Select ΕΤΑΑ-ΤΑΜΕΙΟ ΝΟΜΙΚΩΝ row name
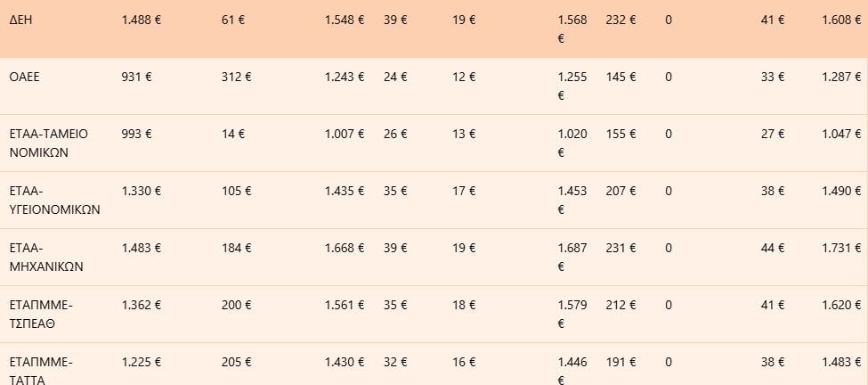Viewport: 868px width, 385px height. (x=49, y=143)
